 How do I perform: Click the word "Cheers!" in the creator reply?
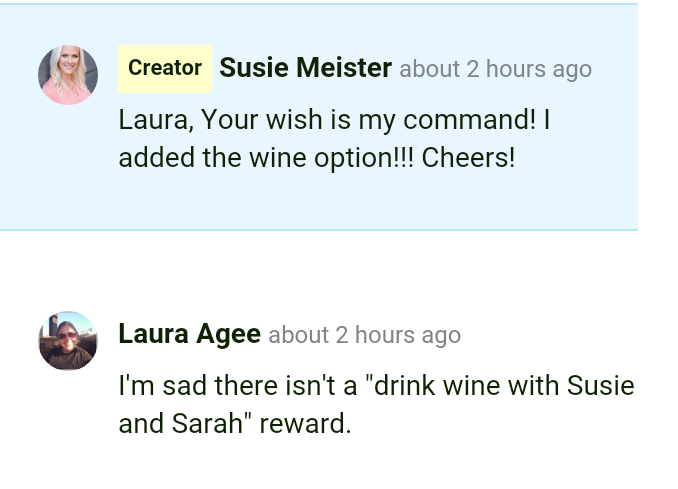468,158
